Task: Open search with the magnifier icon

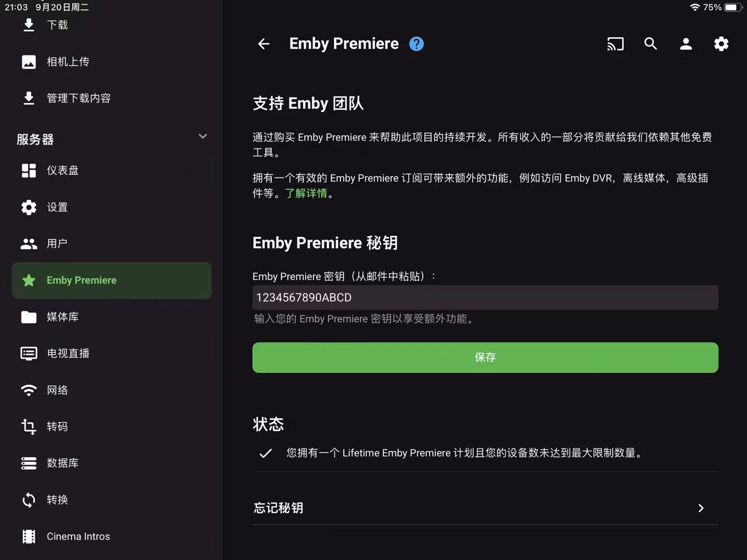Action: click(x=651, y=44)
